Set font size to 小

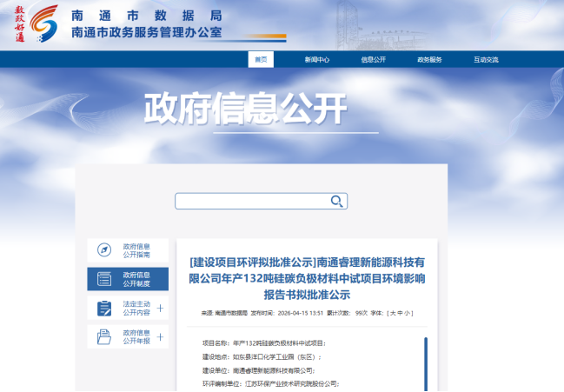(x=407, y=313)
